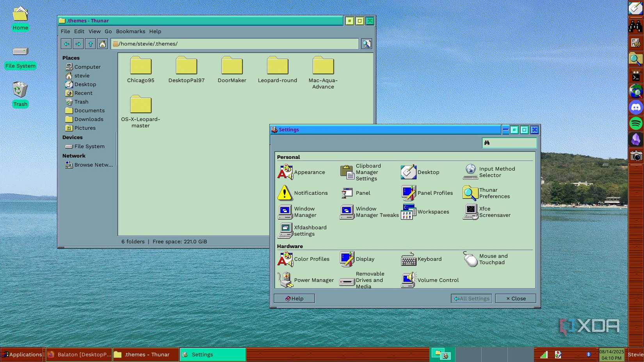
Task: Open Help in the Settings window
Action: [294, 298]
